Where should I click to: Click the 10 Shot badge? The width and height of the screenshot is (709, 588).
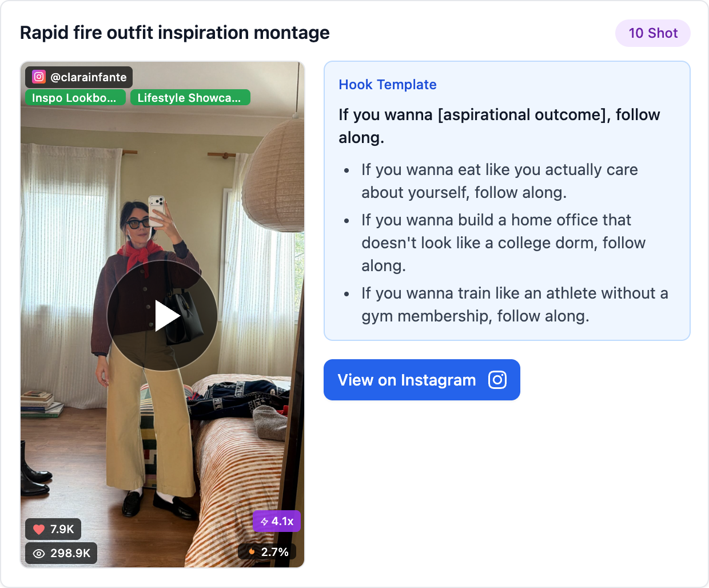pos(653,33)
